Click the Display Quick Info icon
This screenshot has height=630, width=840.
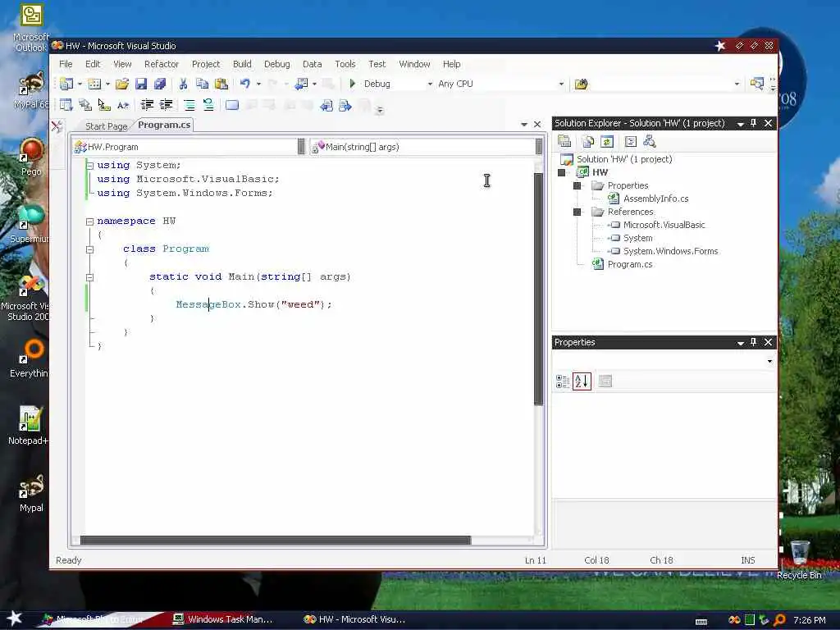[104, 105]
